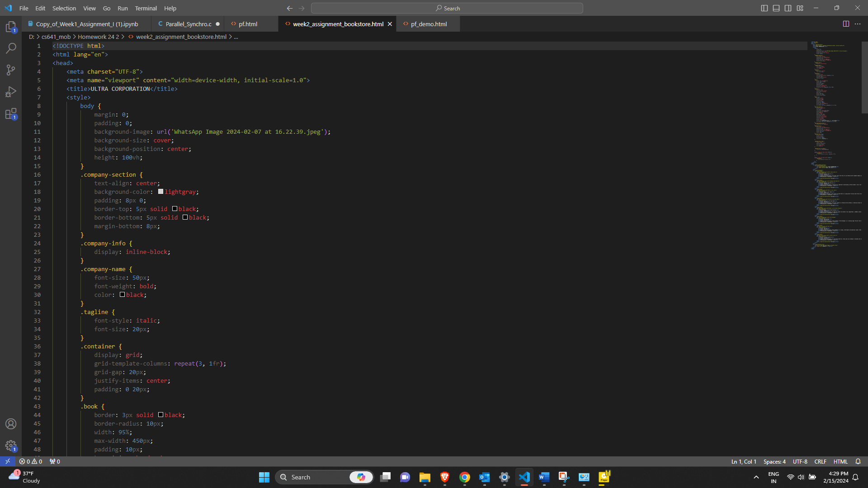
Task: Click the lightgray color swatch on line 18
Action: pyautogui.click(x=160, y=192)
